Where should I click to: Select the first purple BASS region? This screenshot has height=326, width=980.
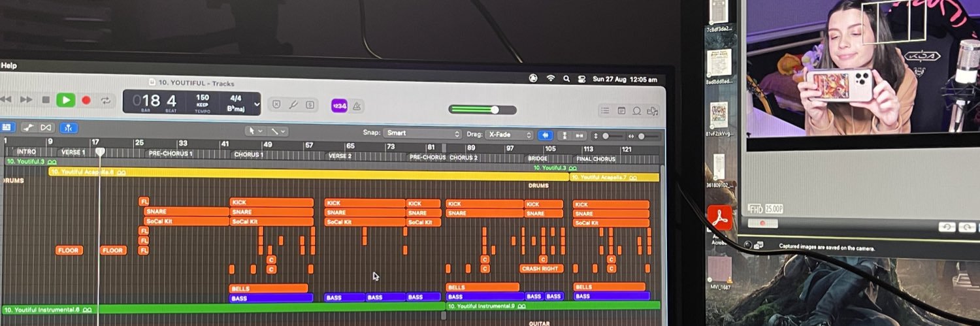pos(271,298)
